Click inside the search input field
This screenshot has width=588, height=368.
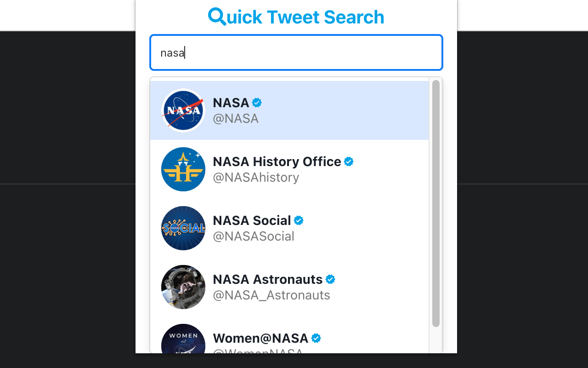[x=296, y=52]
